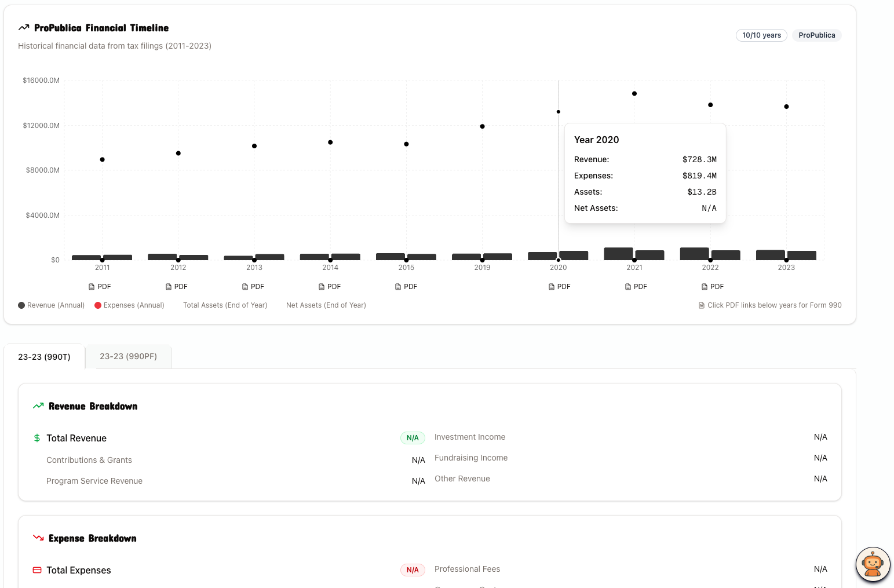Open the 2011 Form 990 PDF link
894x588 pixels.
(x=100, y=287)
